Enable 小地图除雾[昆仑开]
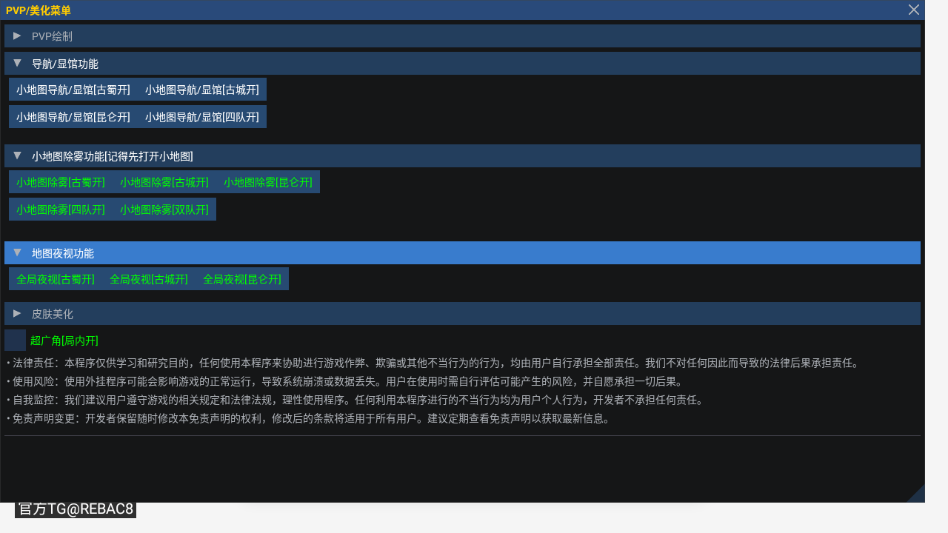The width and height of the screenshot is (948, 533). (x=268, y=182)
